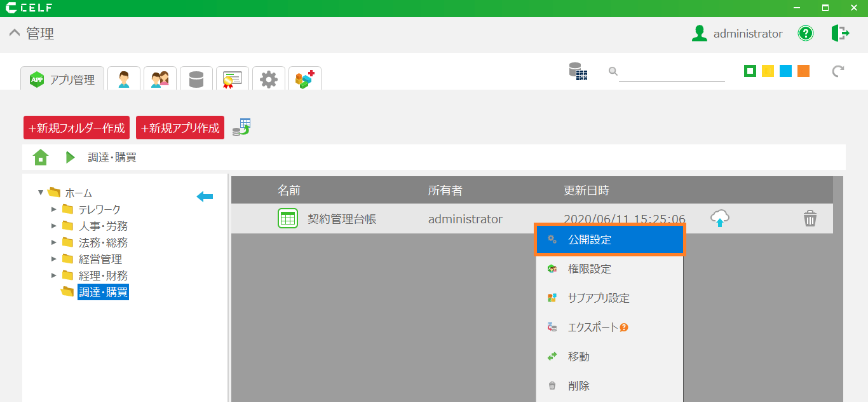
Task: Open the database management tab icon
Action: 196,80
